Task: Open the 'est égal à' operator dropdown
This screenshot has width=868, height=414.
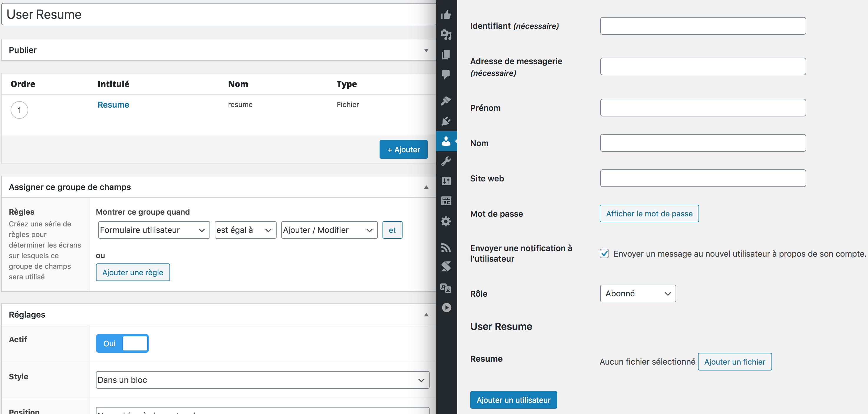Action: tap(245, 230)
